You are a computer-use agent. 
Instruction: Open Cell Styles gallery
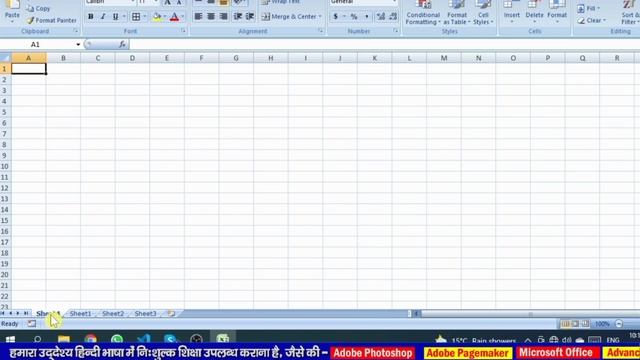coord(483,12)
